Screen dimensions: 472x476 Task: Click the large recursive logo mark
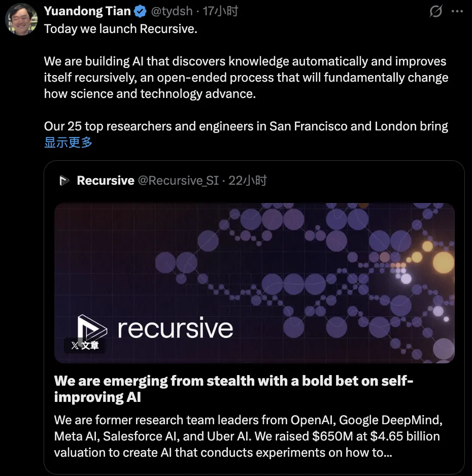92,327
